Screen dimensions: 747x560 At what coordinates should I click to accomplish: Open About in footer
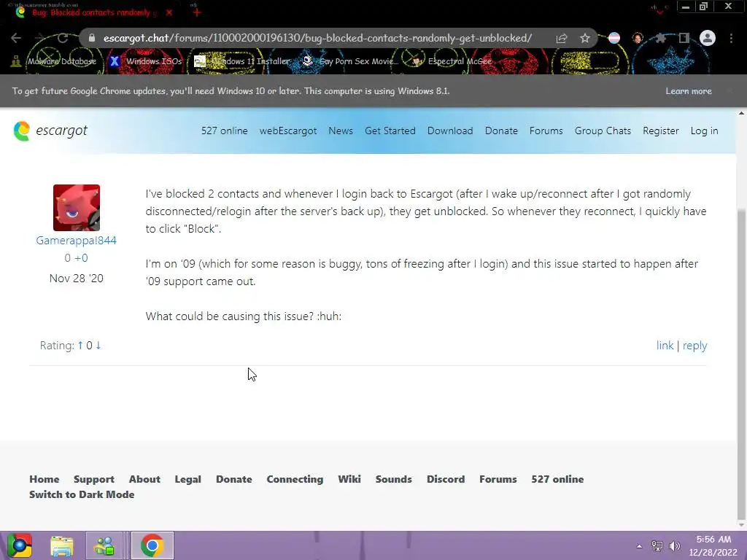coord(144,479)
